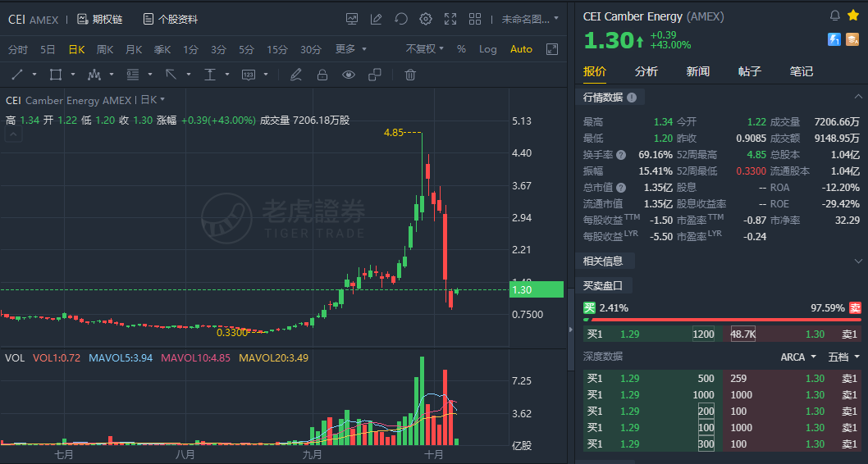Expand the line tool options arrow
This screenshot has width=868, height=464.
pyautogui.click(x=34, y=75)
